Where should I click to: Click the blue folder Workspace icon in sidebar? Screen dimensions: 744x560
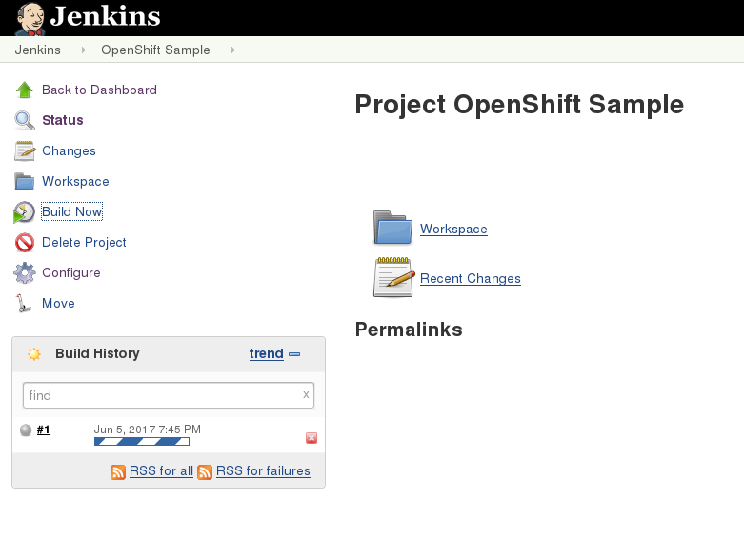pyautogui.click(x=24, y=181)
